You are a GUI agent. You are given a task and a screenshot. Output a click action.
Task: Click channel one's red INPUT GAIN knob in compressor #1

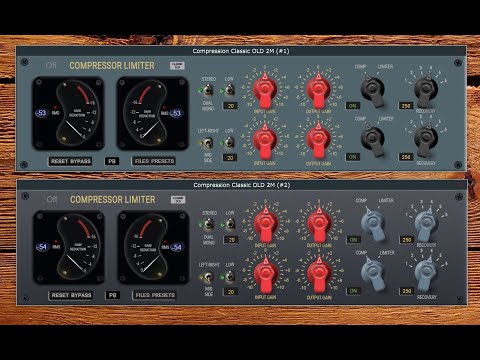click(x=265, y=90)
